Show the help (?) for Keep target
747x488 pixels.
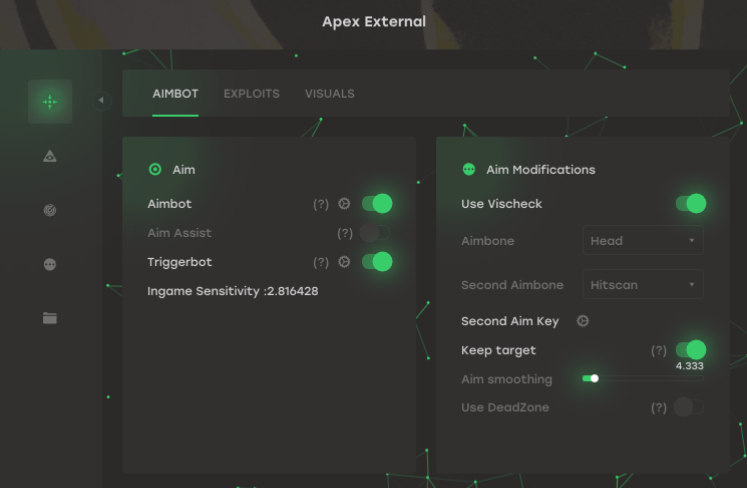pos(659,351)
